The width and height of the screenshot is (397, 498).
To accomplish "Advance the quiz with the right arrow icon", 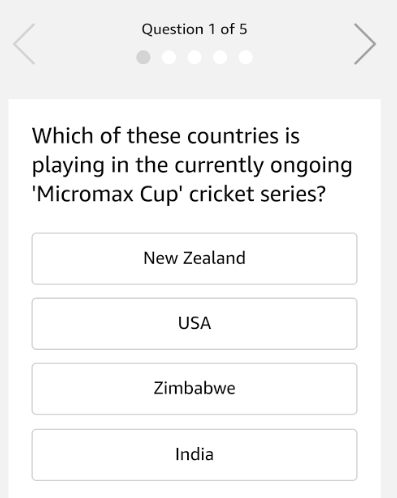I will 365,44.
